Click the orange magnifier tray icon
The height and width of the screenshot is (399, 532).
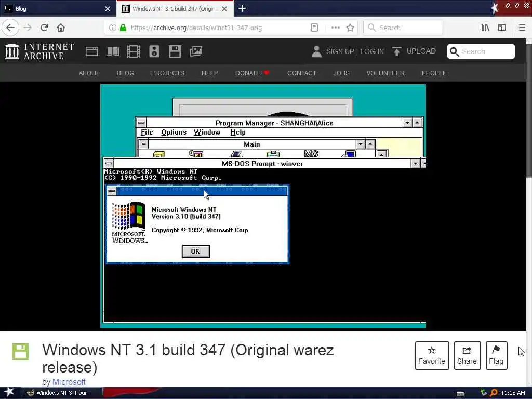click(494, 393)
